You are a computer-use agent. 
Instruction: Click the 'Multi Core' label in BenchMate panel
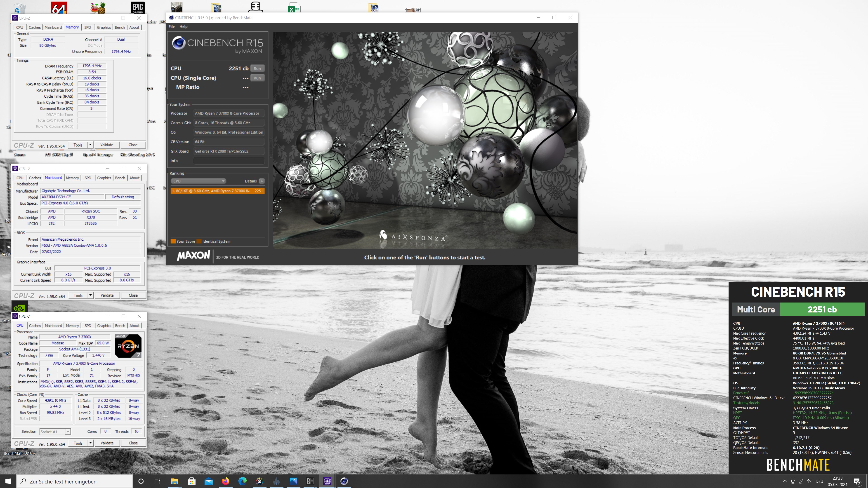tap(756, 309)
